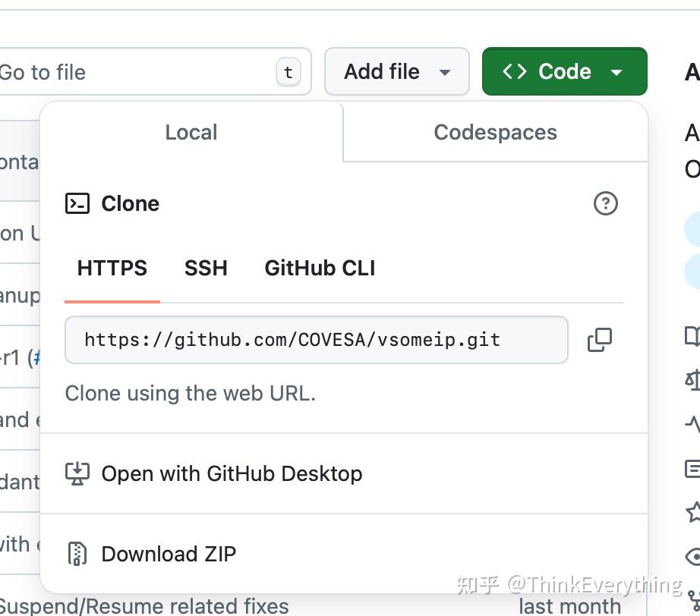Screen dimensions: 700x616
Task: Click the license scale icon
Action: 694,379
